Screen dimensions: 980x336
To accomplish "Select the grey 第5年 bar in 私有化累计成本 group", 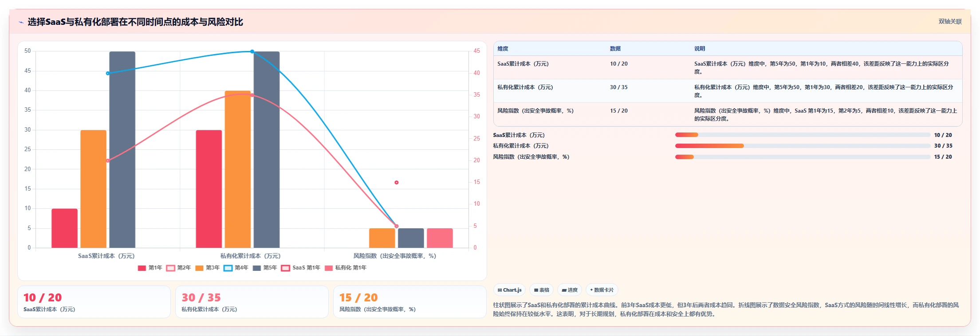I will (x=267, y=150).
